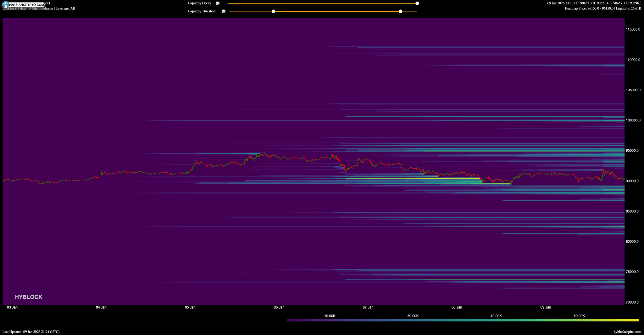Click the OHLC readout for 09 Jan 2026

coord(594,3)
